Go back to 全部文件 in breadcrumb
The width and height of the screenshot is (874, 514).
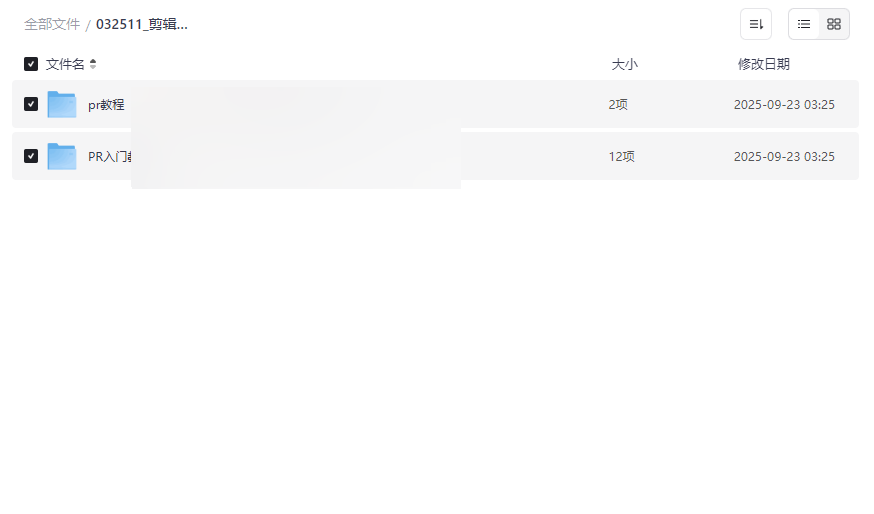pyautogui.click(x=52, y=24)
